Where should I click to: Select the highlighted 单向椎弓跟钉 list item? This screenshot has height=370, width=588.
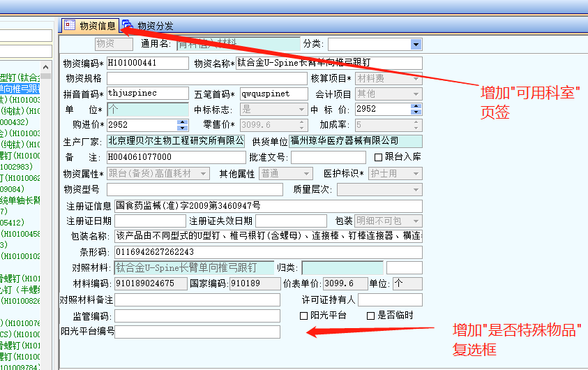coord(20,89)
